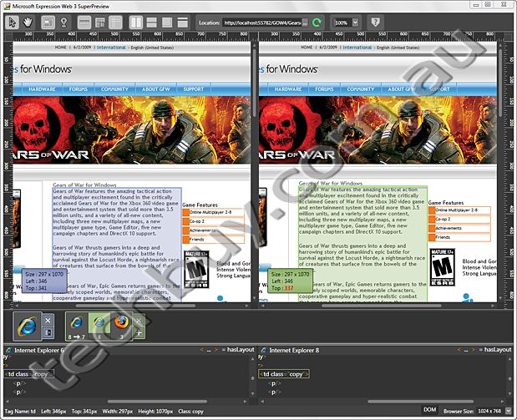517x420 pixels.
Task: Open the browse ellipsis button next to Location
Action: tap(305, 23)
